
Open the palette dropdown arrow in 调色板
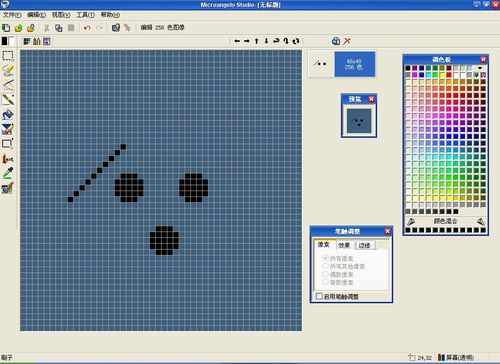tap(480, 68)
